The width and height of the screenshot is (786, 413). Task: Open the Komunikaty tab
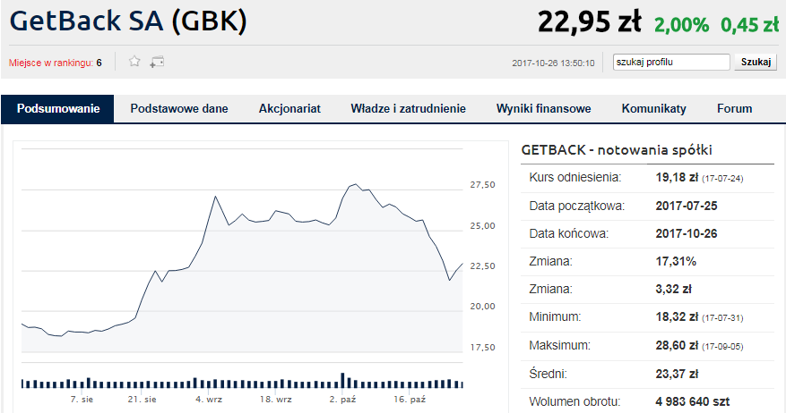pyautogui.click(x=654, y=109)
